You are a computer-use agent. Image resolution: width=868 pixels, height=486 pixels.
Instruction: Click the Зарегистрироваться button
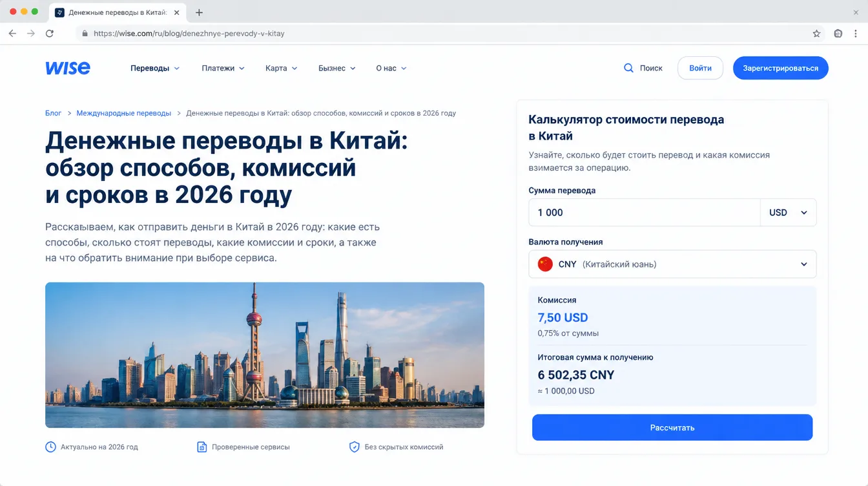click(780, 68)
